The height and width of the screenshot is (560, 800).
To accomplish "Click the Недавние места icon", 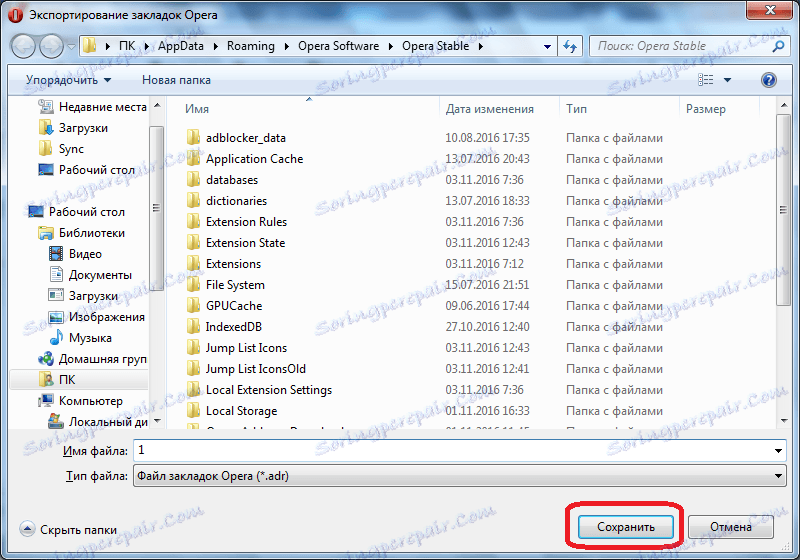I will (x=46, y=107).
